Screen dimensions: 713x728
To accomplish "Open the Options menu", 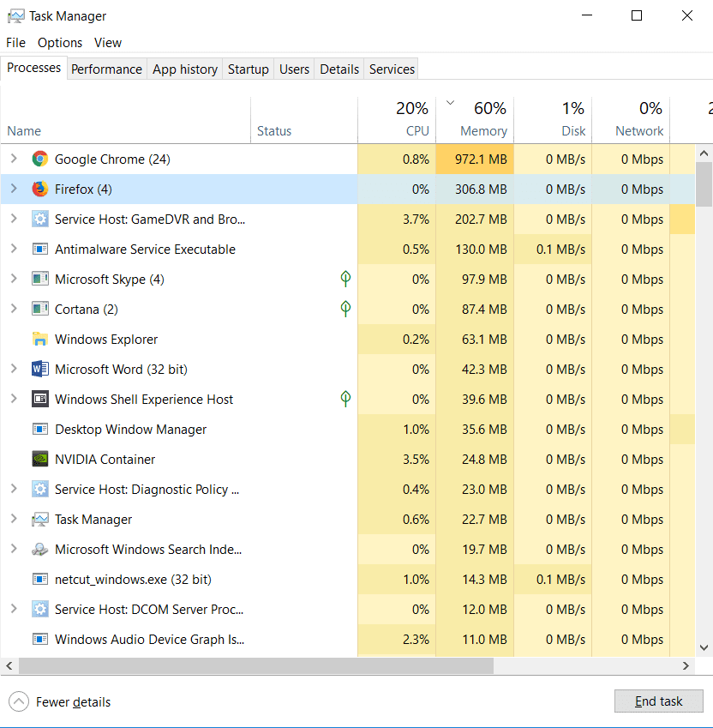I will 59,42.
